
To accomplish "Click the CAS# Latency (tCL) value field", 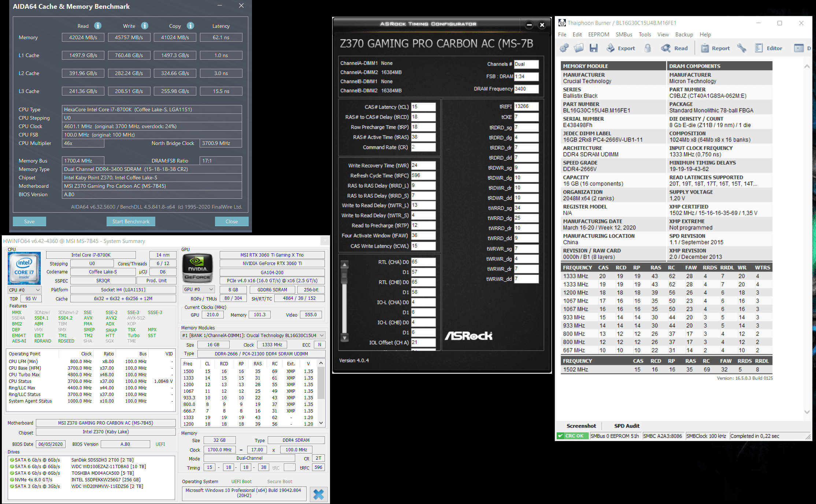I will [423, 107].
